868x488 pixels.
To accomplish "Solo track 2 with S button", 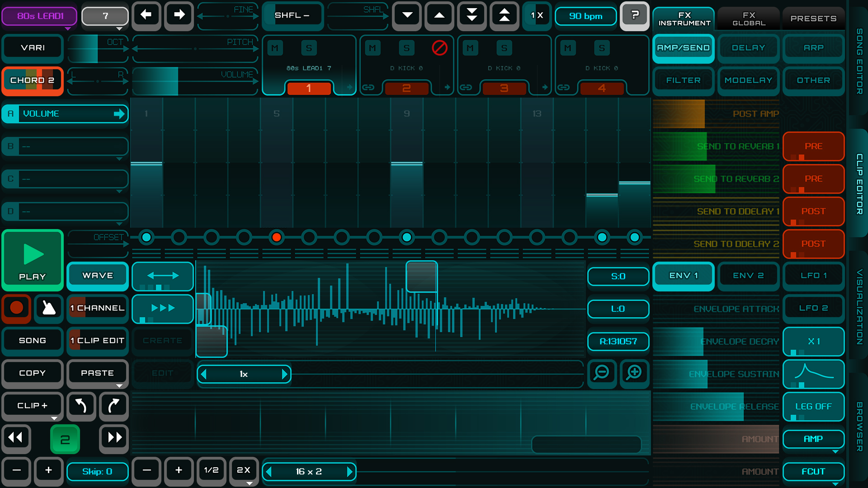I will coord(406,48).
